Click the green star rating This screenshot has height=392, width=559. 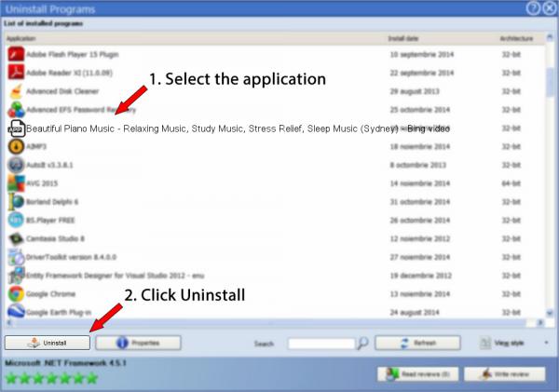(x=51, y=378)
